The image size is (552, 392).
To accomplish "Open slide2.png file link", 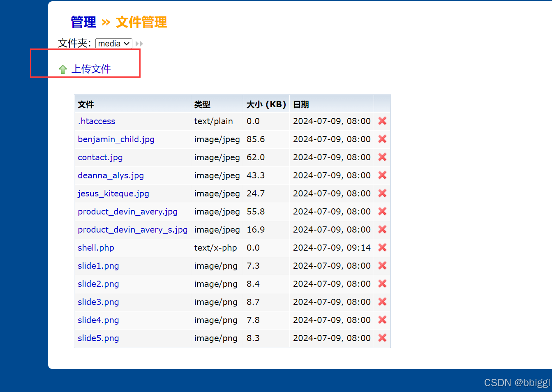I will point(99,284).
